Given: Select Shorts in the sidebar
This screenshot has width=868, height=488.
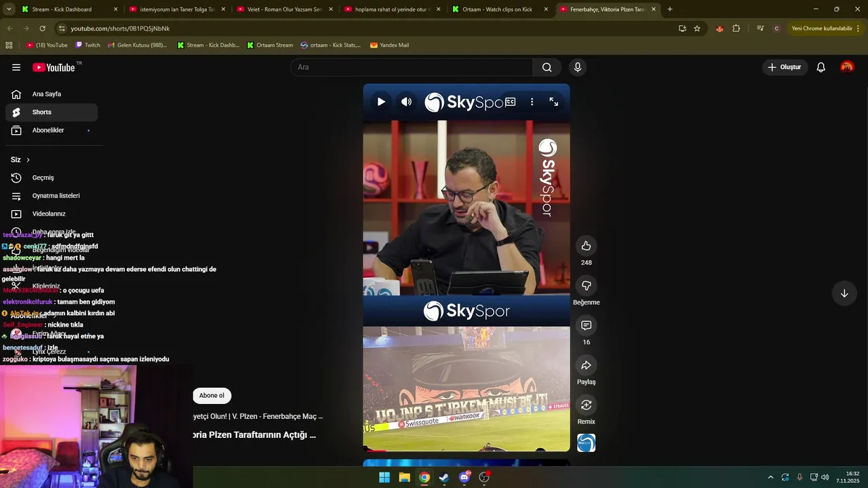Looking at the screenshot, I should click(52, 113).
